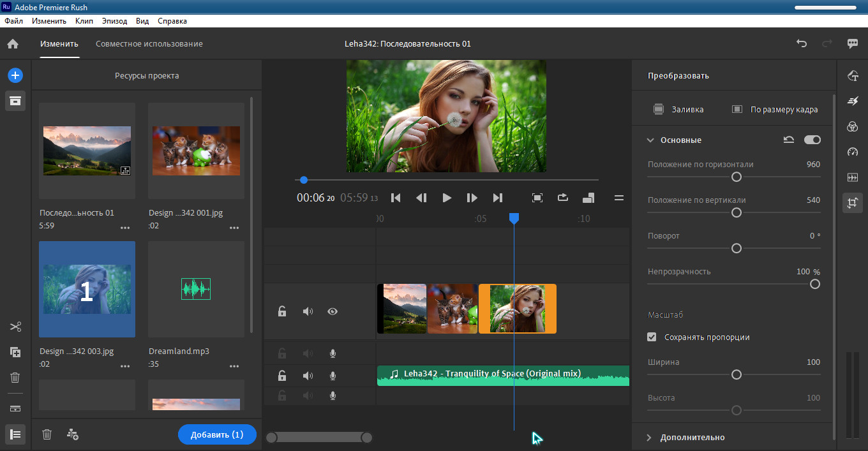The image size is (868, 451).
Task: Open options menu for Dreamland.mp3
Action: [234, 366]
